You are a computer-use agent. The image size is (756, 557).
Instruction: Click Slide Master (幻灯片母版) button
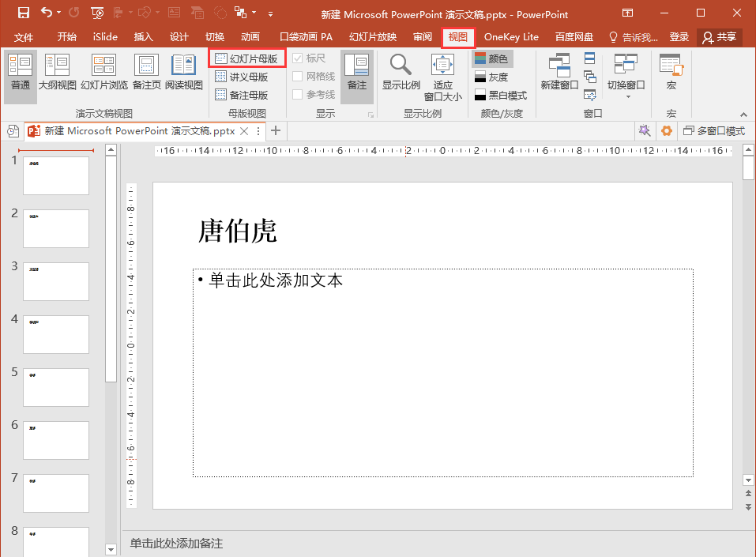246,58
